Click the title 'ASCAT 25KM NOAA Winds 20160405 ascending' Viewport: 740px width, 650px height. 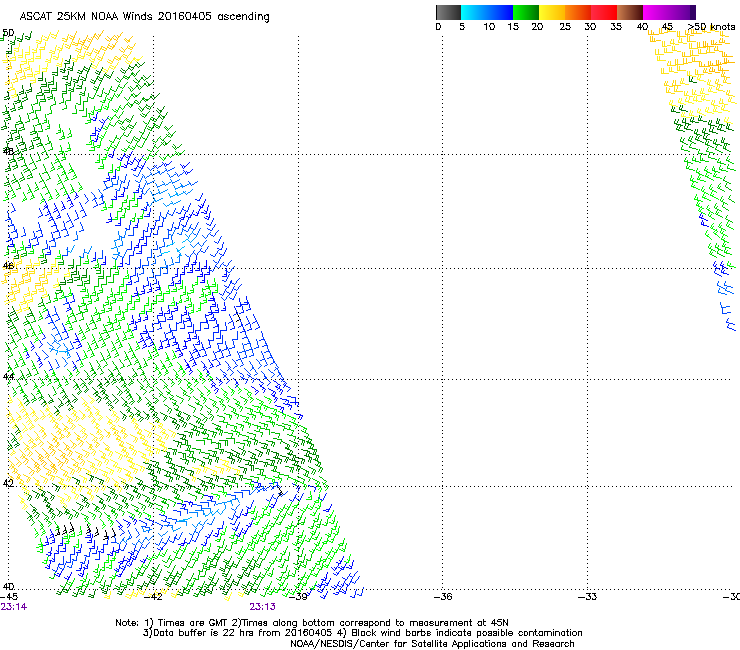144,17
